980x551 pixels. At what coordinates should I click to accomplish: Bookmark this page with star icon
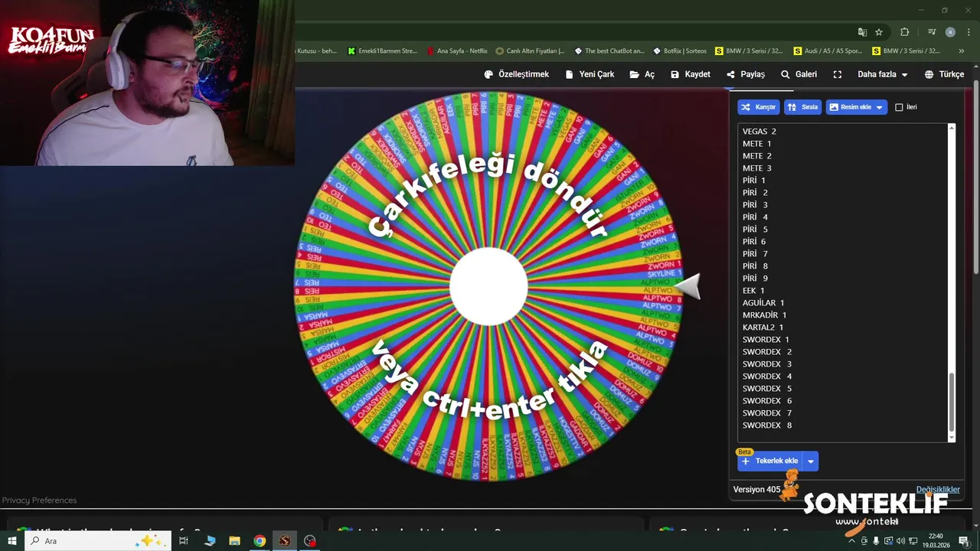pos(879,32)
